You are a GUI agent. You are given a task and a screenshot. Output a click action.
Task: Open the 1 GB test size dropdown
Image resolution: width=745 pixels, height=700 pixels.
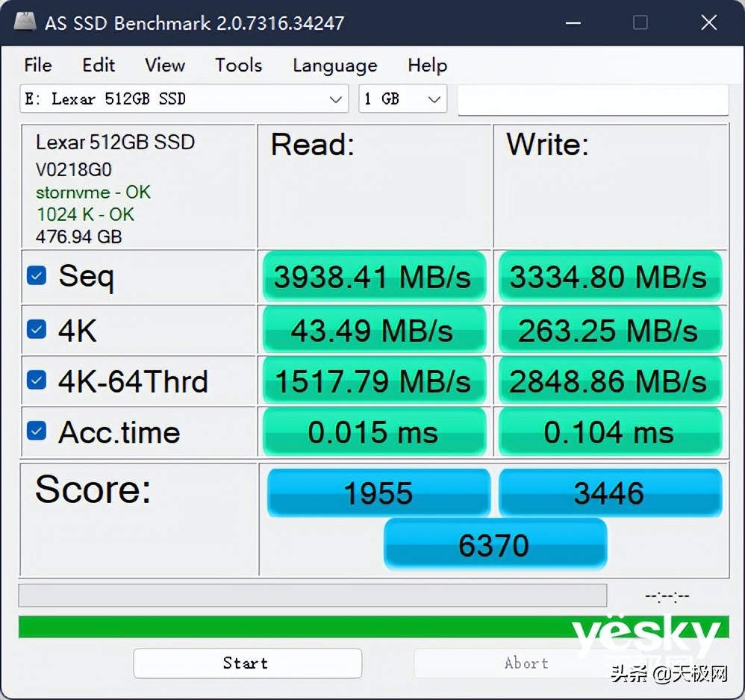coord(402,99)
